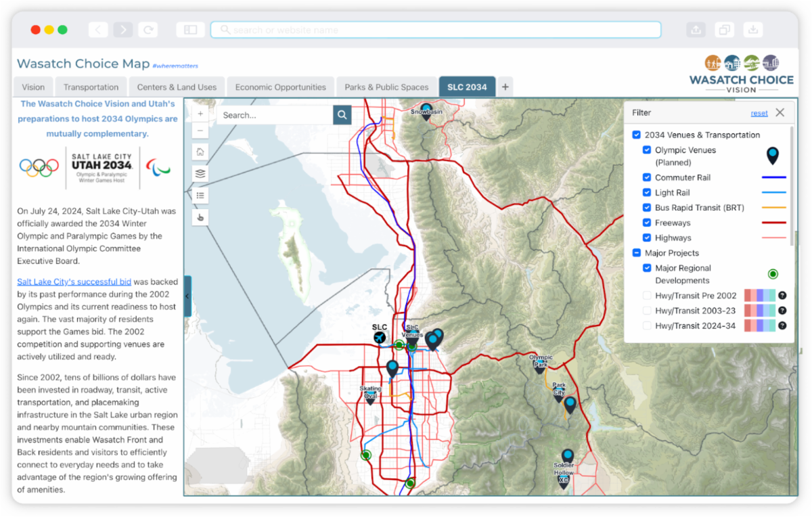Click help icon for Hwy/Transit Pre 2002
This screenshot has width=812, height=517.
[782, 296]
